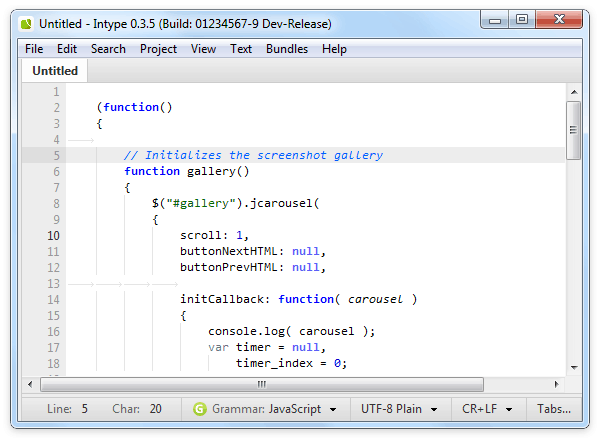This screenshot has height=439, width=603.
Task: Open the Bundles menu
Action: (287, 49)
